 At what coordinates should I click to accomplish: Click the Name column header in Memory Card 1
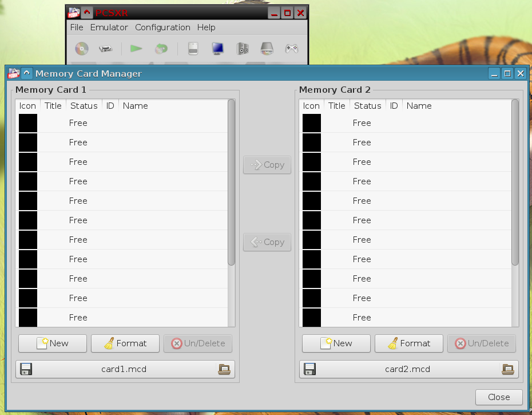coord(173,106)
